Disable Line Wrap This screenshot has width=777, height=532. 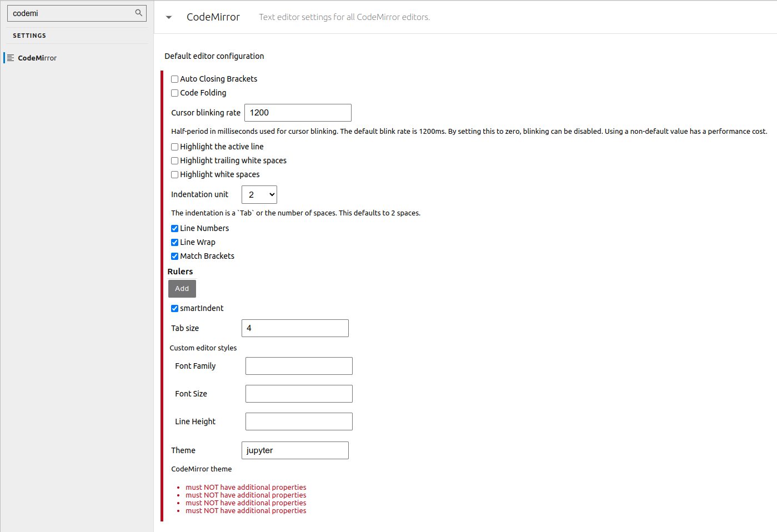pos(174,242)
